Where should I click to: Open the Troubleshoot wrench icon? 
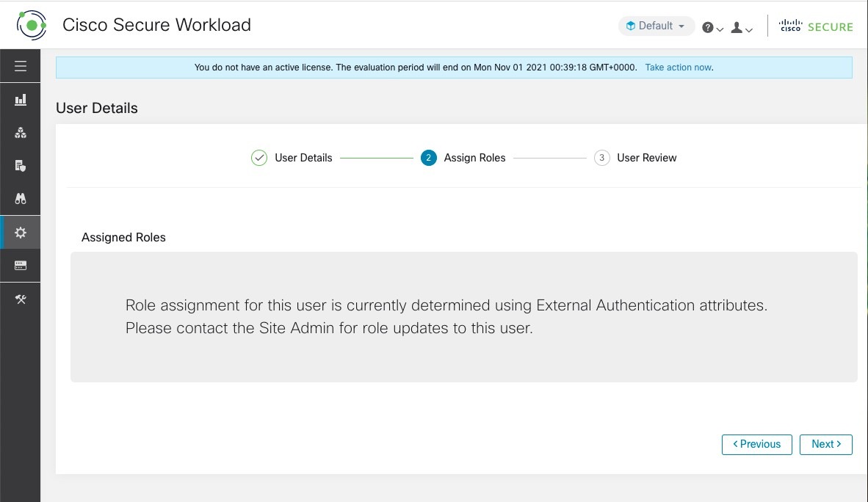pyautogui.click(x=20, y=299)
